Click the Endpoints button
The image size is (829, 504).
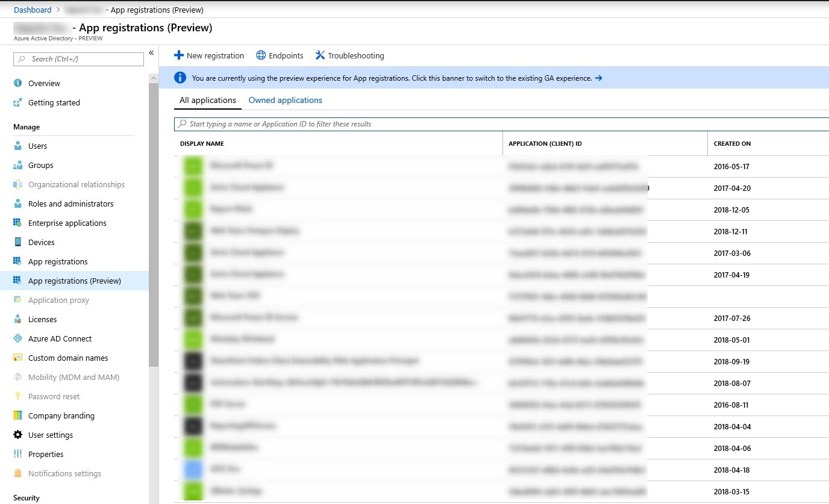click(280, 55)
